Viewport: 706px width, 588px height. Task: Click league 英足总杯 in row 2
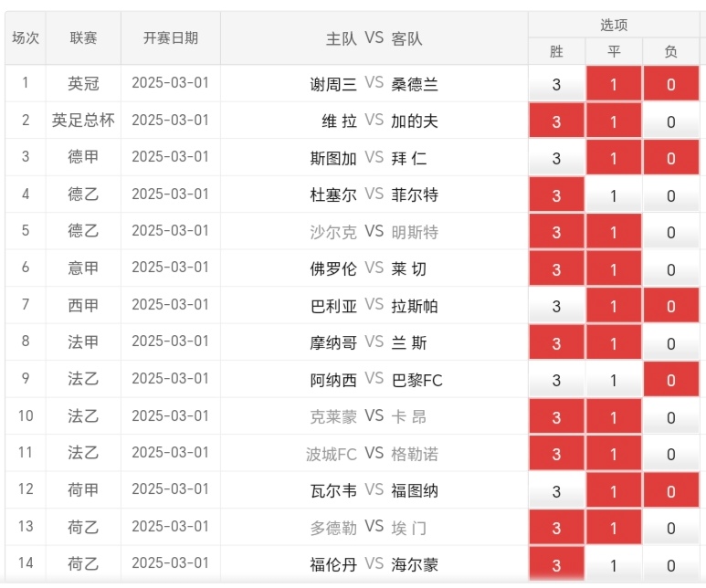pyautogui.click(x=83, y=121)
